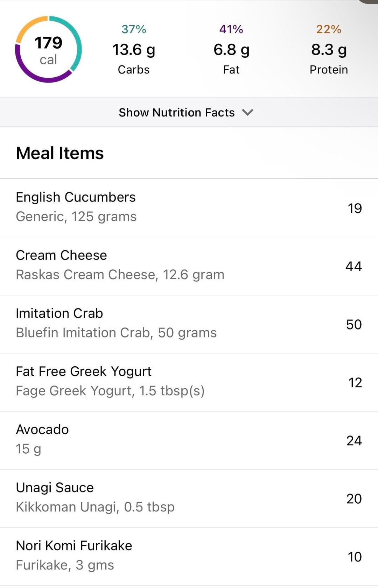The image size is (378, 588).
Task: Click the Meal Items heading
Action: [x=60, y=153]
